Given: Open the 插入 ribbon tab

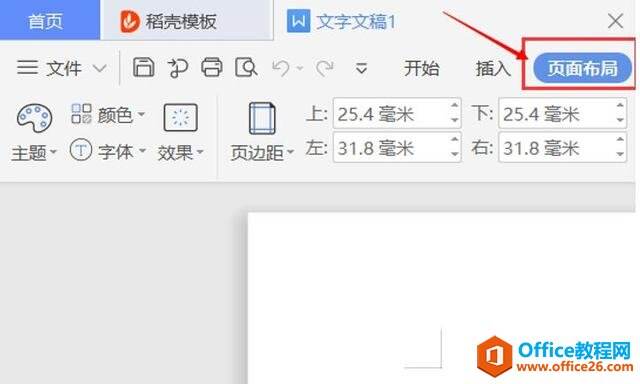Looking at the screenshot, I should click(493, 68).
